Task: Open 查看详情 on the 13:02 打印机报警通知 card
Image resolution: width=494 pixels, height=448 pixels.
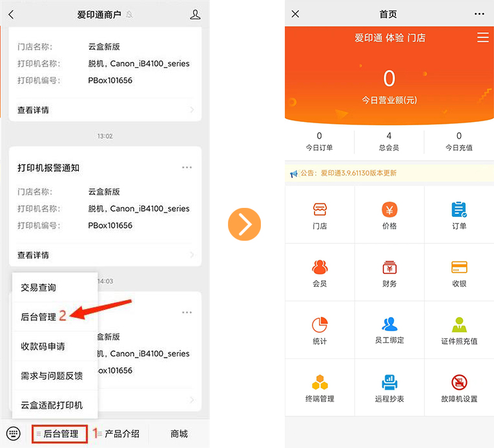Action: tap(105, 255)
